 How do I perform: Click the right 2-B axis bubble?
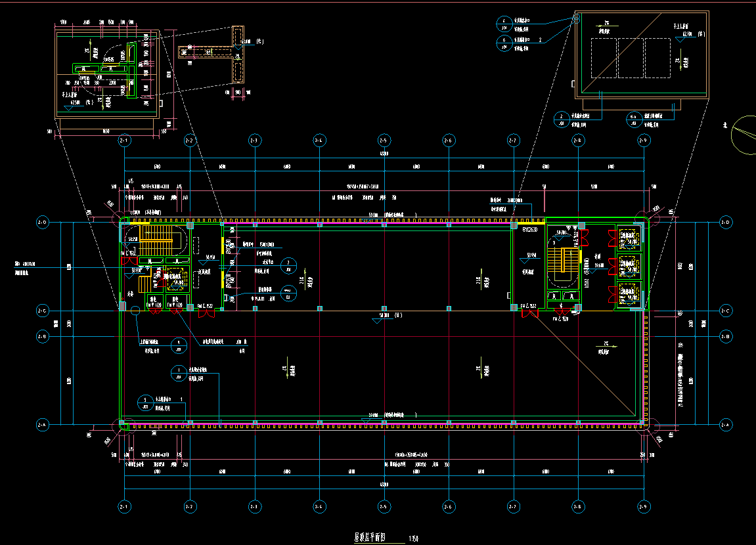tap(726, 336)
